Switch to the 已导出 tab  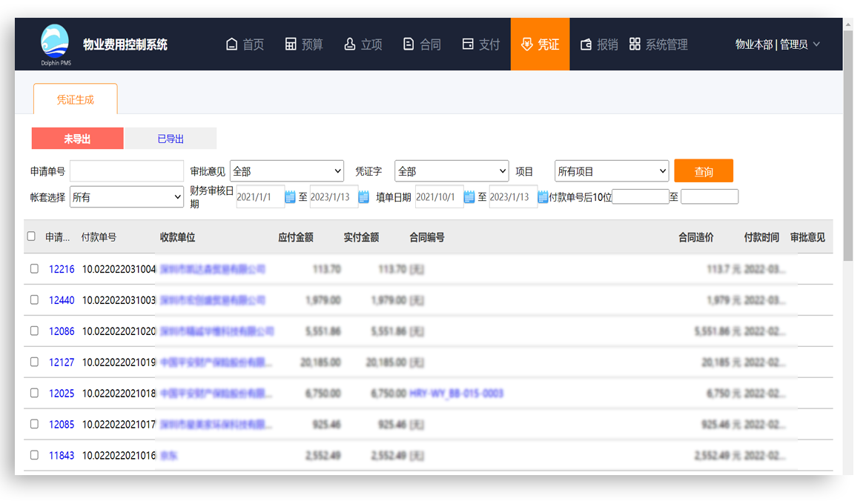[x=171, y=139]
